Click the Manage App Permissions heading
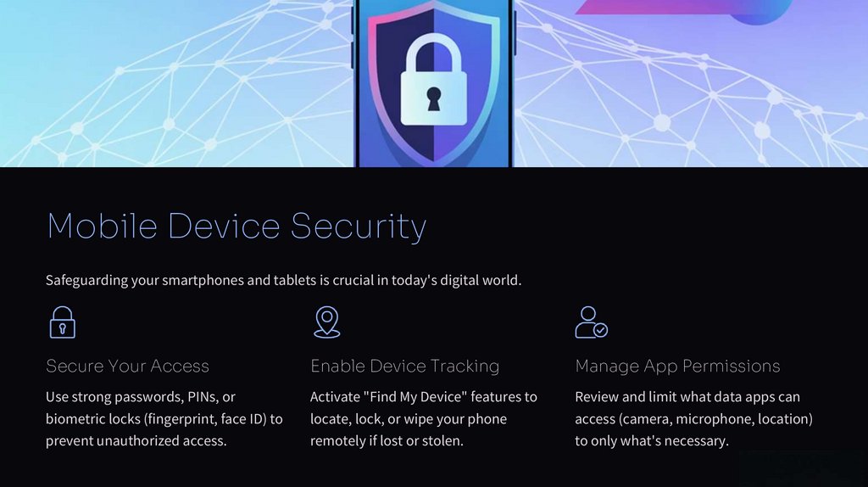The width and height of the screenshot is (868, 487). (x=677, y=367)
